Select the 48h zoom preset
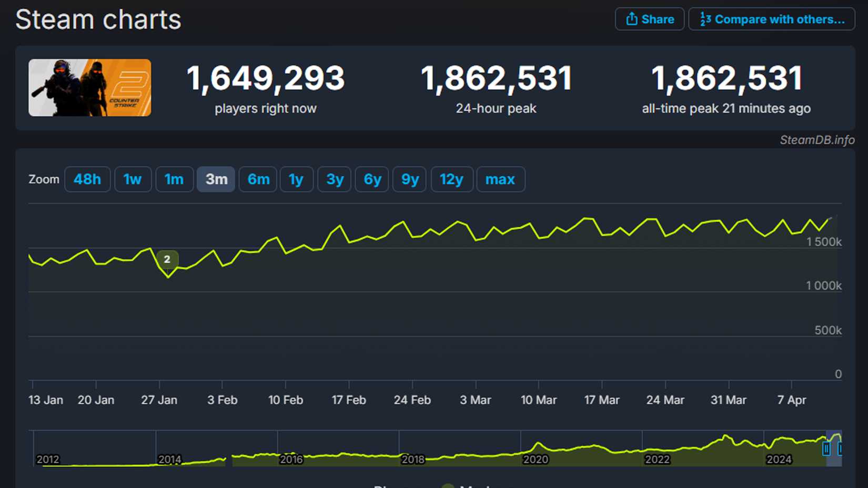The width and height of the screenshot is (868, 488). [x=87, y=179]
